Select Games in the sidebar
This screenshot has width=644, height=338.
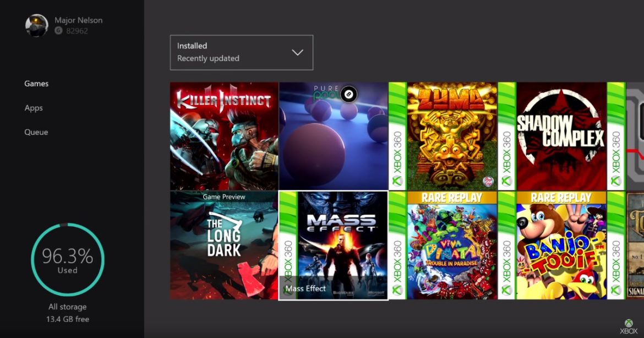(x=36, y=84)
